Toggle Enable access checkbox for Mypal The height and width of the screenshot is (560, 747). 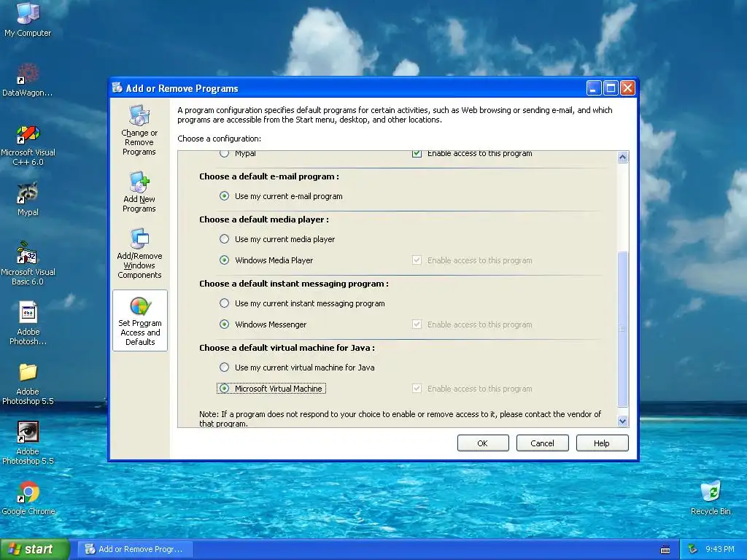point(417,153)
